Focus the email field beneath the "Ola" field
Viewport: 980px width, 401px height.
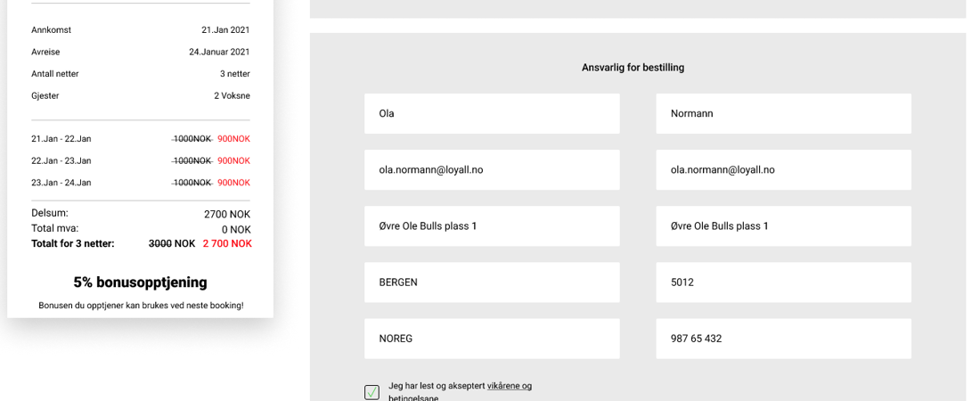[492, 169]
